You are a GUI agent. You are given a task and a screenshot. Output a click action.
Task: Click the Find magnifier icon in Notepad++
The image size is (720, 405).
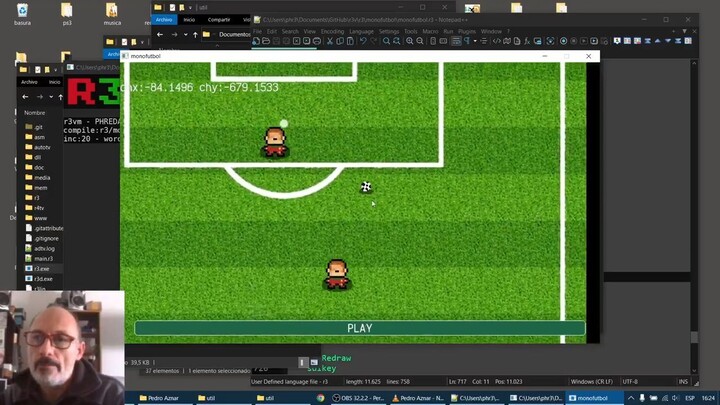click(x=387, y=41)
